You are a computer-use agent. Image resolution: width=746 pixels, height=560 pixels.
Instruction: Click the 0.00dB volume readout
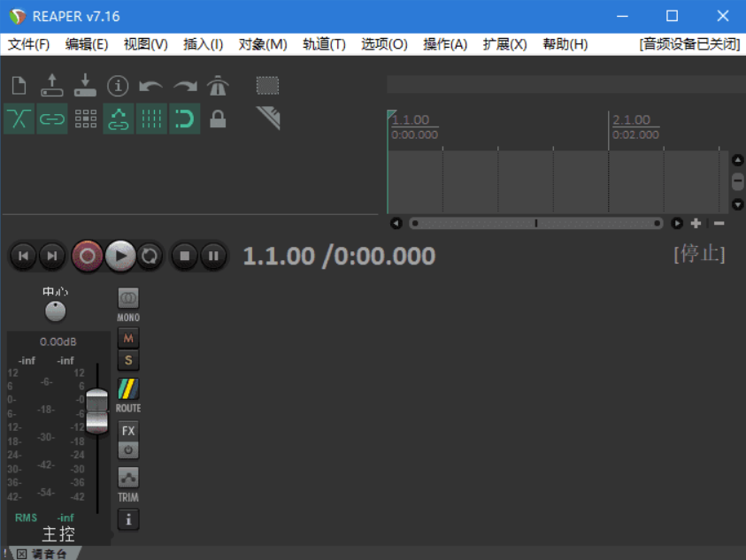[58, 341]
